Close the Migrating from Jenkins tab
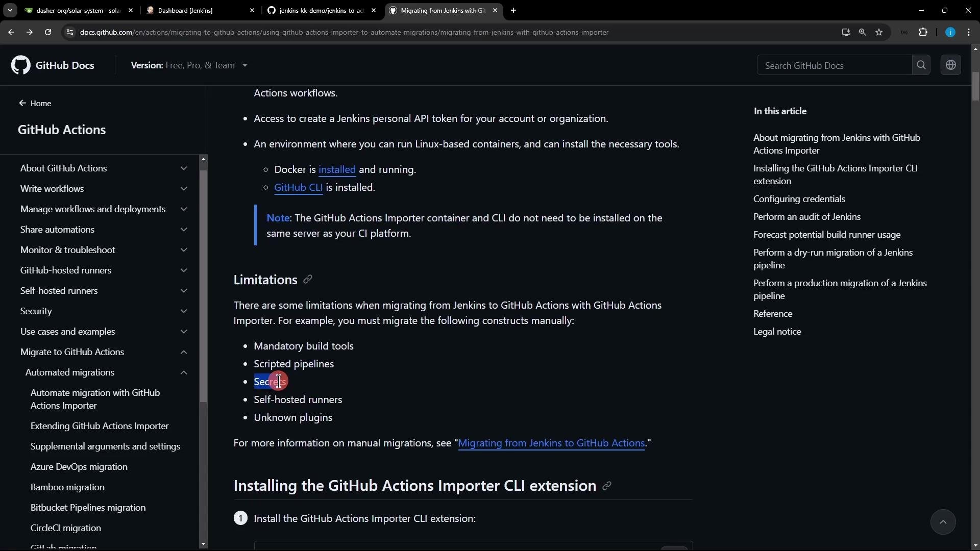980x551 pixels. 495,10
